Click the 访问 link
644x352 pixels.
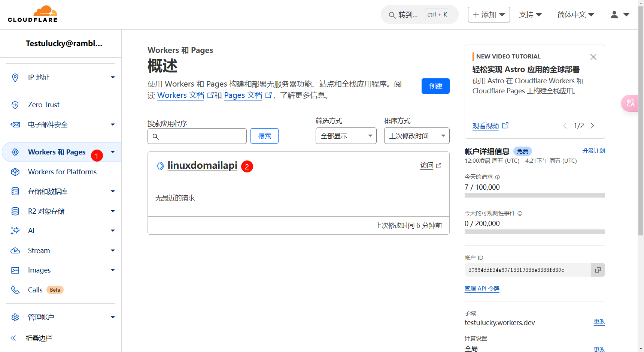click(426, 165)
